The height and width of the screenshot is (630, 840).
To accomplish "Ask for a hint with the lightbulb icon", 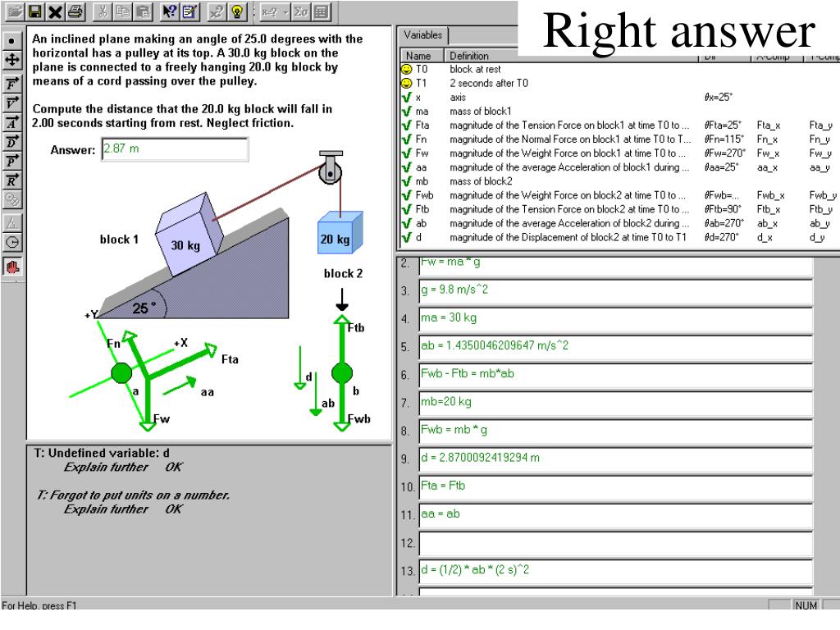I will point(237,11).
